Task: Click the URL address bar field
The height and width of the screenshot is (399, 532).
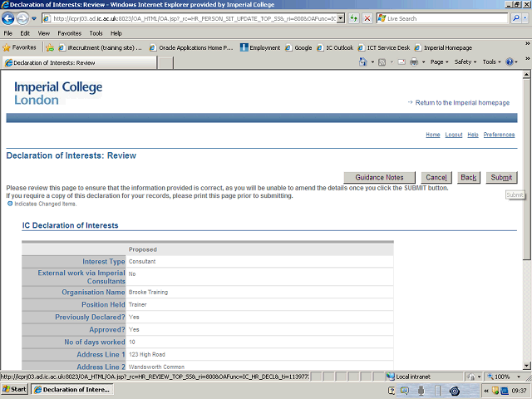Action: (195, 18)
